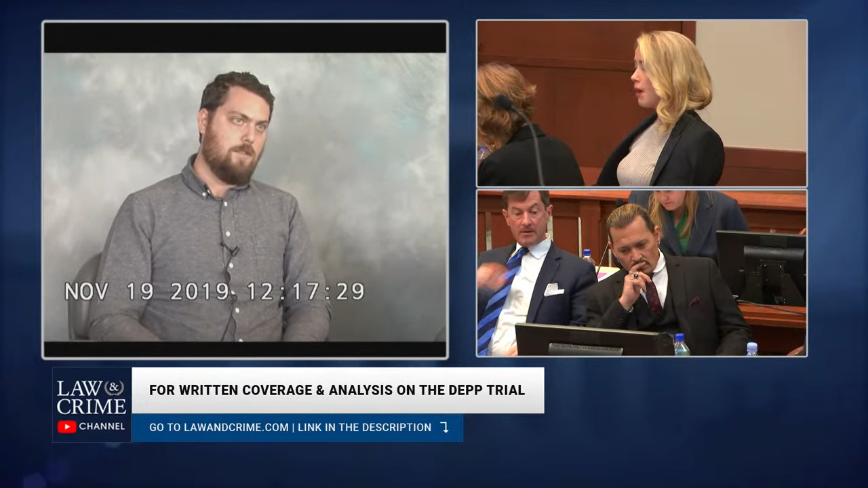Click the 'GO TO LAWANDCRIME.COM' text
The image size is (868, 488).
click(219, 428)
